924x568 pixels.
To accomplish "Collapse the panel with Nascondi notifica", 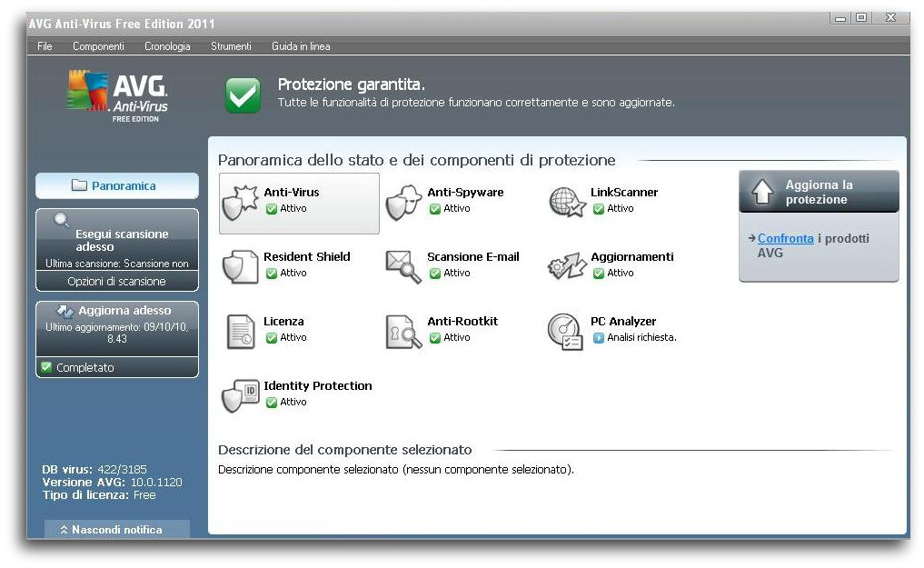I will pyautogui.click(x=117, y=529).
